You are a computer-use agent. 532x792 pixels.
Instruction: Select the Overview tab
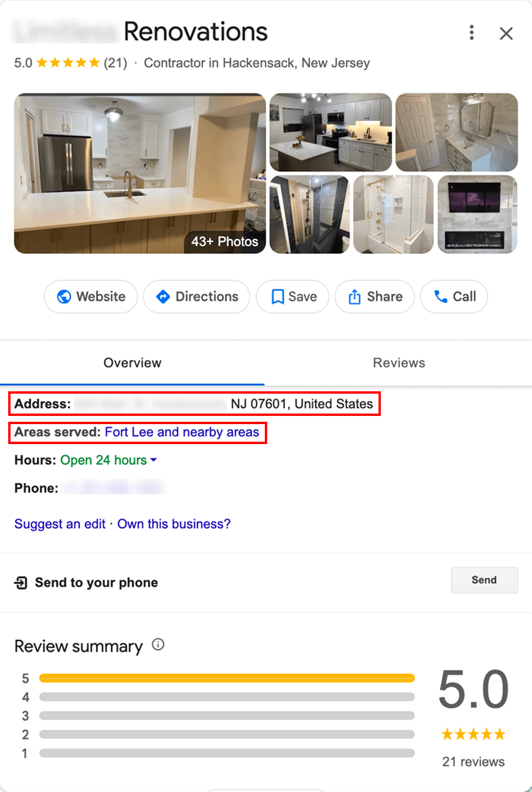(132, 363)
